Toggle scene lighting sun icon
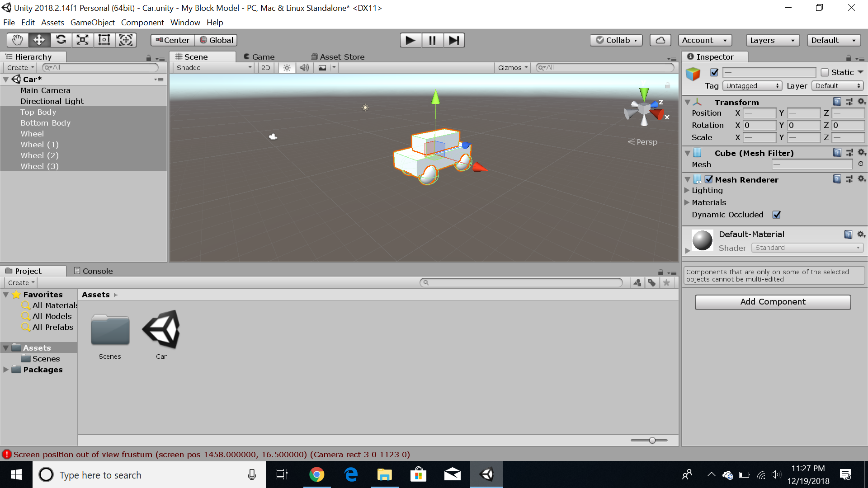The width and height of the screenshot is (868, 488). point(287,68)
